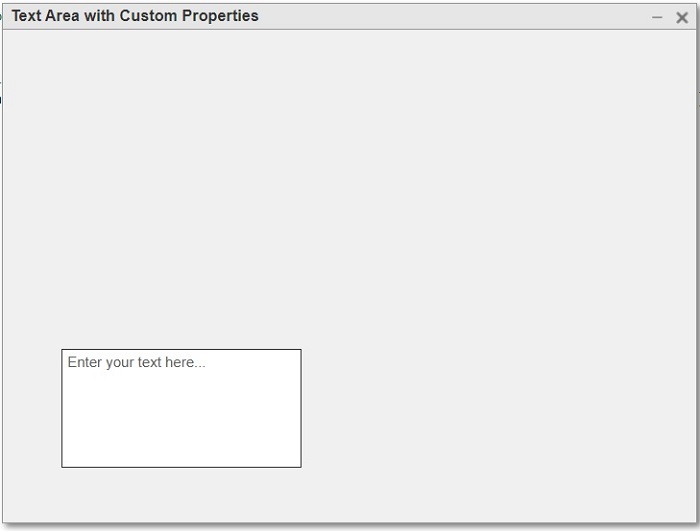The image size is (700, 531).
Task: Click the gray area below the text box
Action: tap(181, 495)
